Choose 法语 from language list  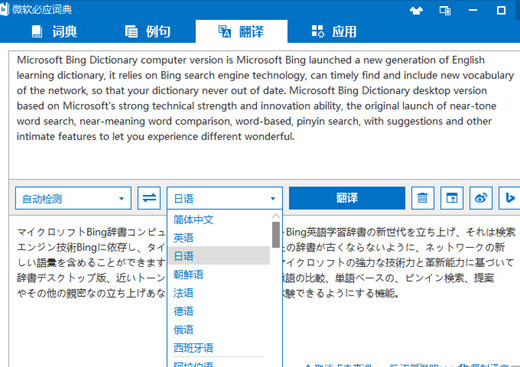click(219, 293)
